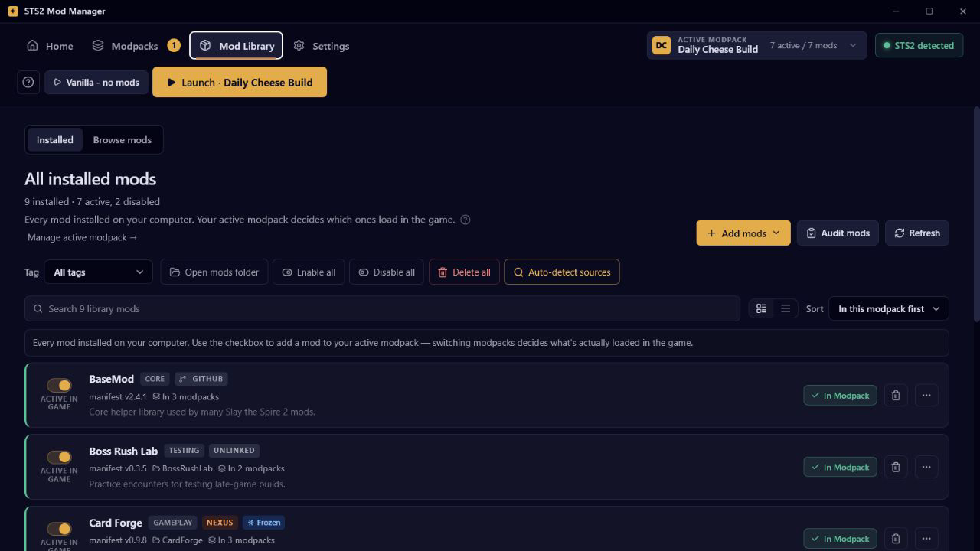This screenshot has height=551, width=980.
Task: Open the All tags filter dropdown
Action: (x=99, y=272)
